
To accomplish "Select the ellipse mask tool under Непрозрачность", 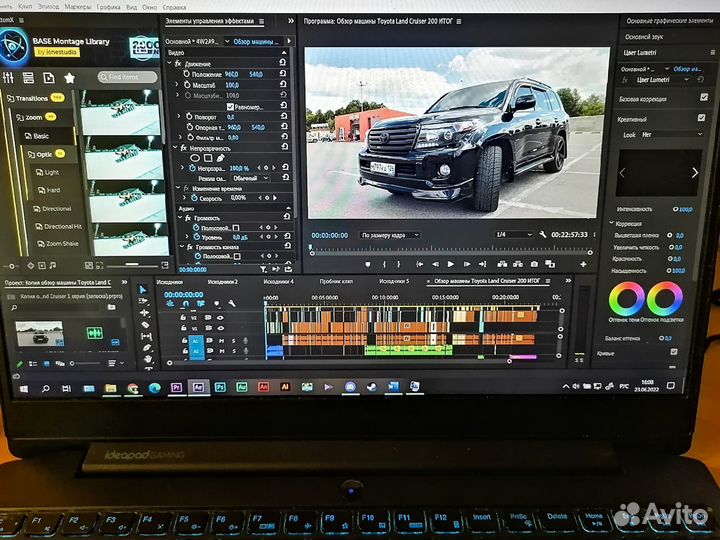I will pyautogui.click(x=194, y=158).
